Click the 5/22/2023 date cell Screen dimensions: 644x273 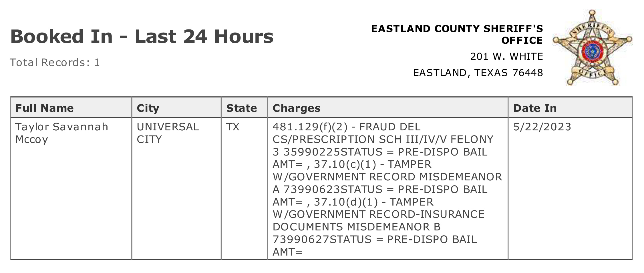[x=542, y=127]
